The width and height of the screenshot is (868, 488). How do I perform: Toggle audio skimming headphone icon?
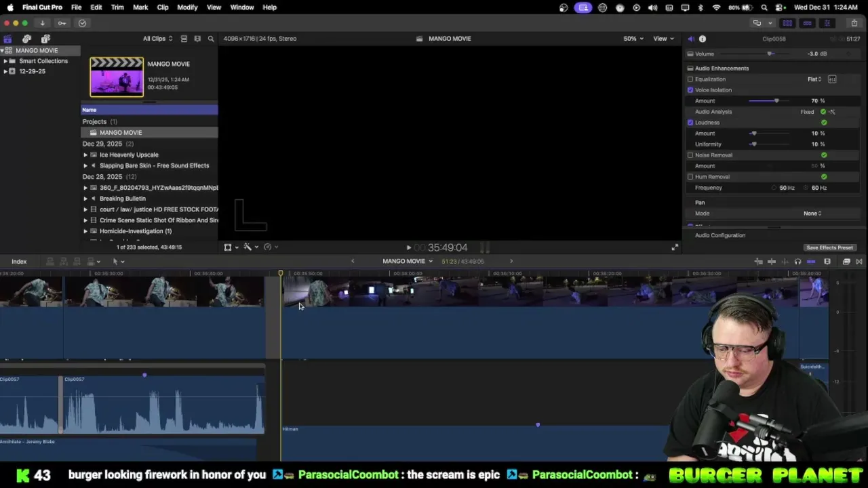point(797,262)
